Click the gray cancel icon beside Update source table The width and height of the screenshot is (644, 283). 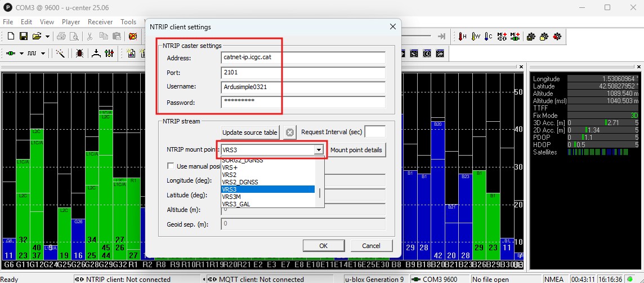290,133
